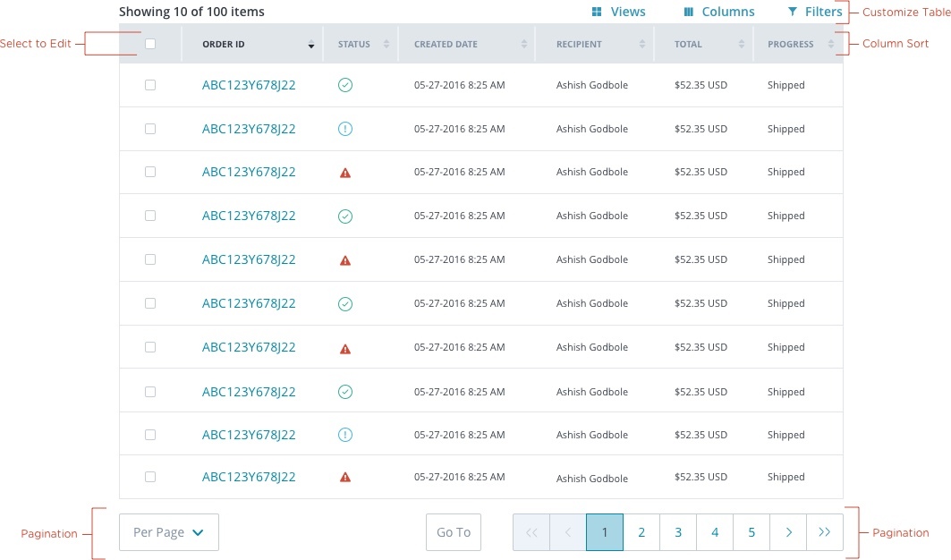
Task: Sort by the Recipient column header
Action: tap(641, 44)
